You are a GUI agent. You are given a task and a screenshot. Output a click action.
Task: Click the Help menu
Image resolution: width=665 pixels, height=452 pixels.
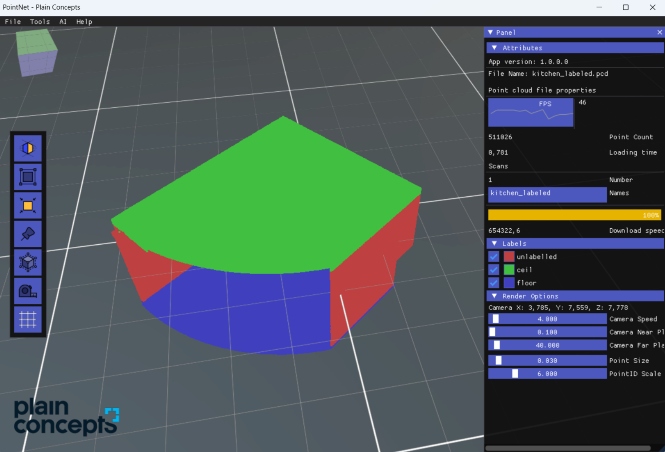84,21
